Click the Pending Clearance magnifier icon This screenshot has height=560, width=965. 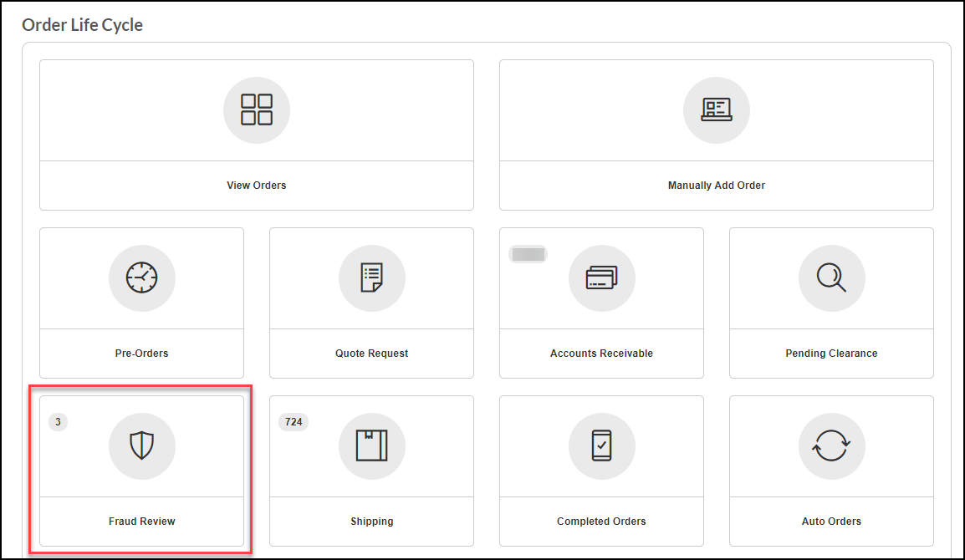point(831,278)
